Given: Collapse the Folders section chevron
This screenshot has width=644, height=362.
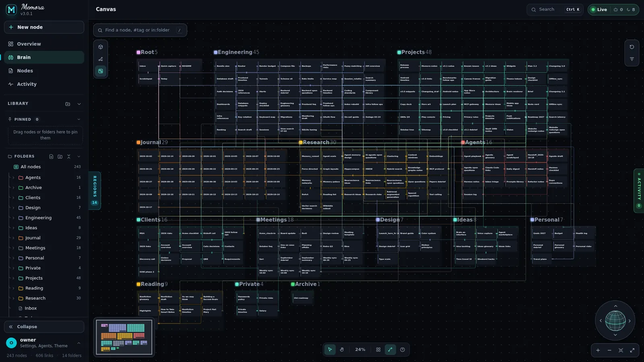Looking at the screenshot, I should point(78,156).
